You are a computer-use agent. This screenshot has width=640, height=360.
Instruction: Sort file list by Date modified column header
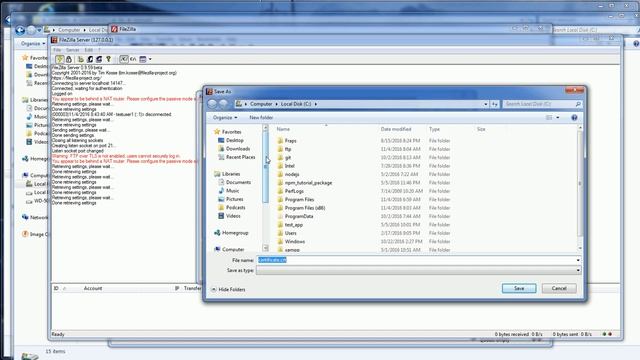tap(396, 129)
